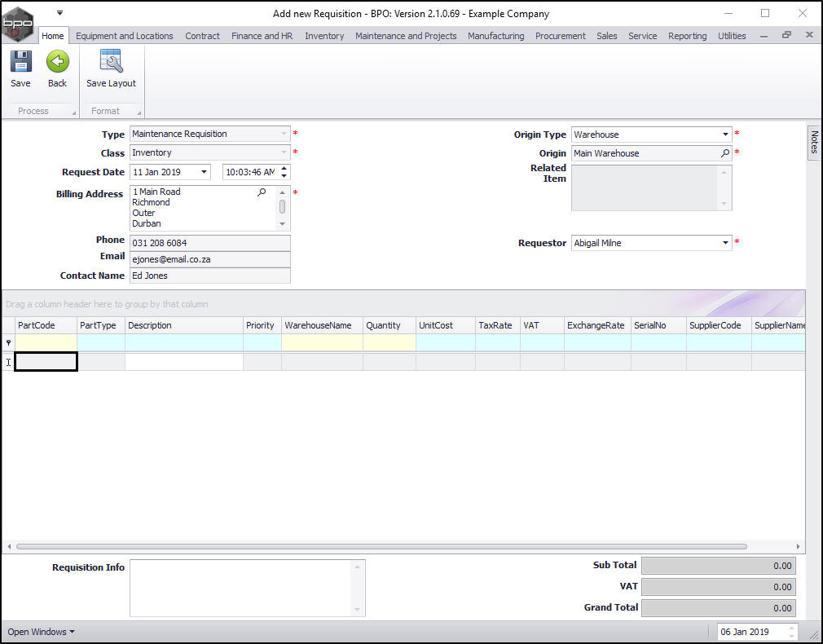The width and height of the screenshot is (823, 644).
Task: Click the filter row indicator icon
Action: 8,342
